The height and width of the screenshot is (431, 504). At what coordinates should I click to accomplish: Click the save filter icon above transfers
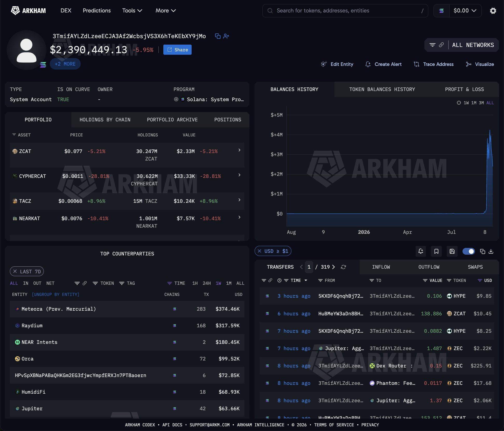452,251
